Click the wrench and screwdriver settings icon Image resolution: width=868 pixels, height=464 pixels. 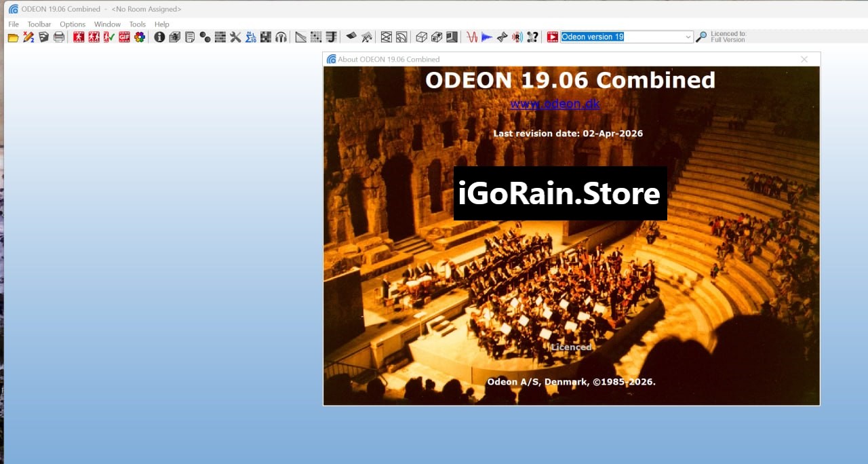[x=235, y=37]
